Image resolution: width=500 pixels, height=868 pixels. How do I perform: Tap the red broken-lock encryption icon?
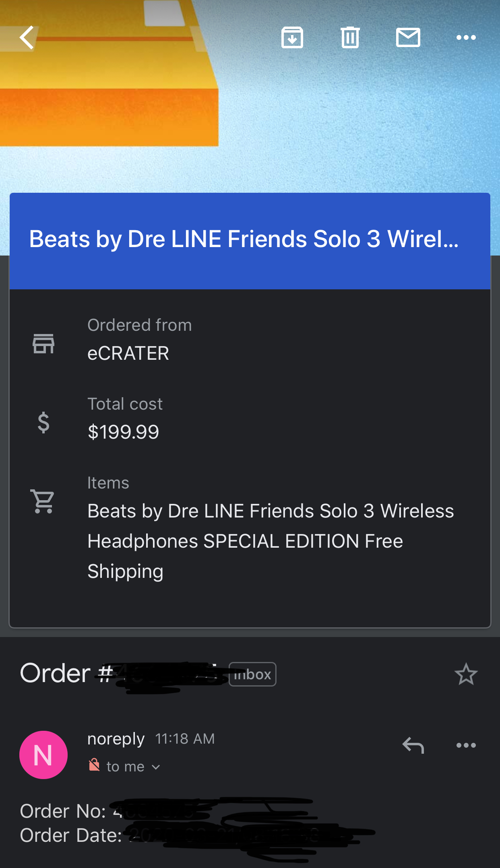click(x=94, y=765)
